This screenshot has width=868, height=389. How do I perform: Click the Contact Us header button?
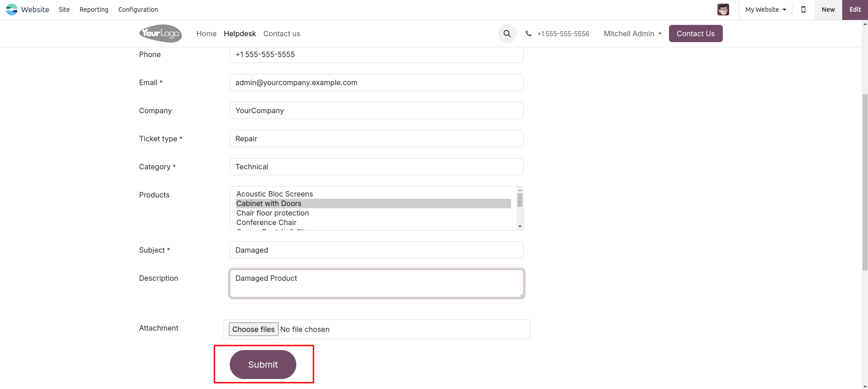click(x=695, y=34)
